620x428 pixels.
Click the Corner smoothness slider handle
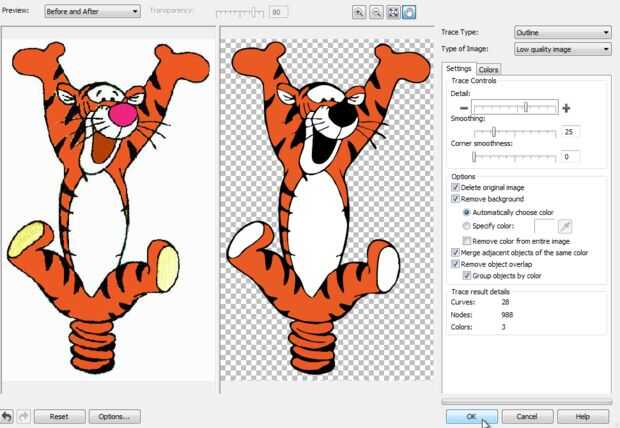point(474,157)
